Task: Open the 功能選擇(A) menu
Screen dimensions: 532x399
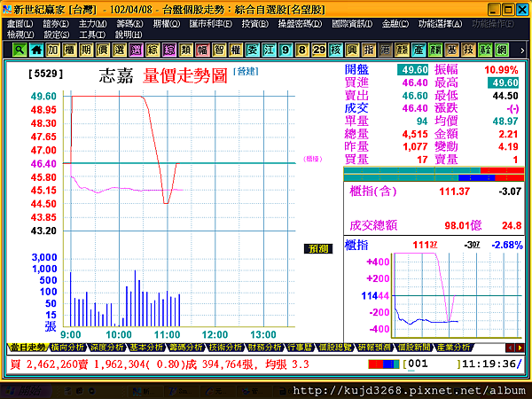Action: [x=440, y=24]
